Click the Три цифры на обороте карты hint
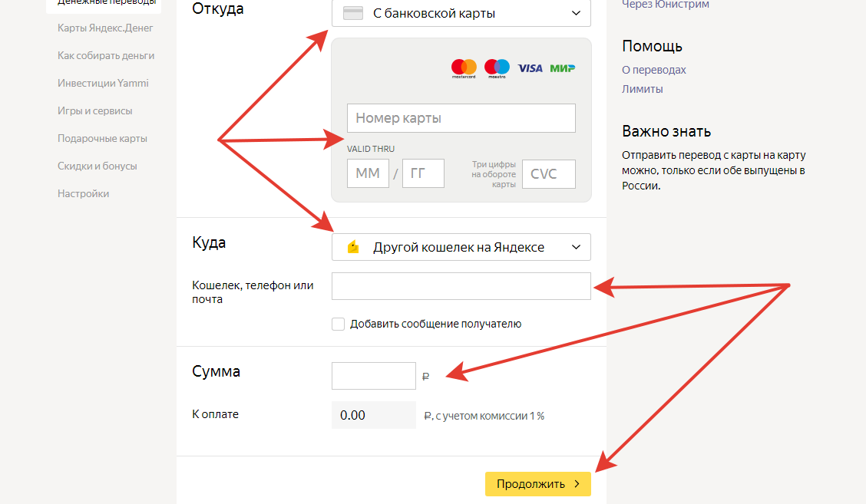 click(x=493, y=174)
